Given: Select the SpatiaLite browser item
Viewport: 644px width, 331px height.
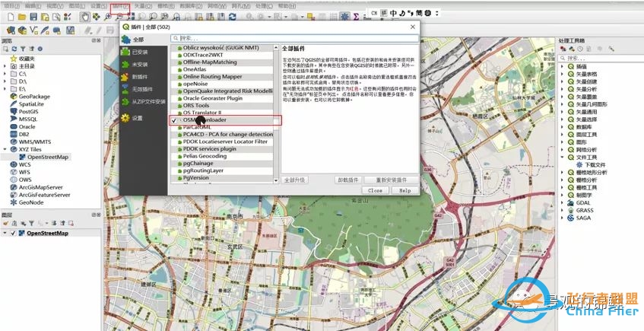Looking at the screenshot, I should point(31,104).
